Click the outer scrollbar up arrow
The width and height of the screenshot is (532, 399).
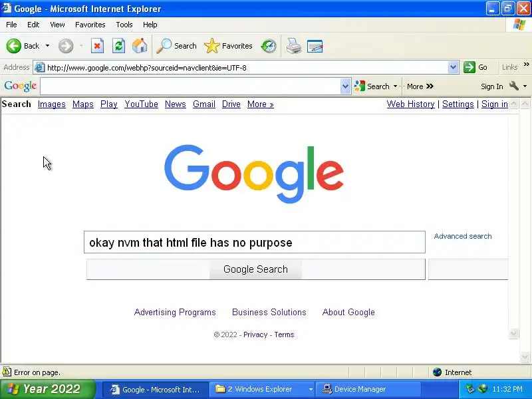click(525, 104)
